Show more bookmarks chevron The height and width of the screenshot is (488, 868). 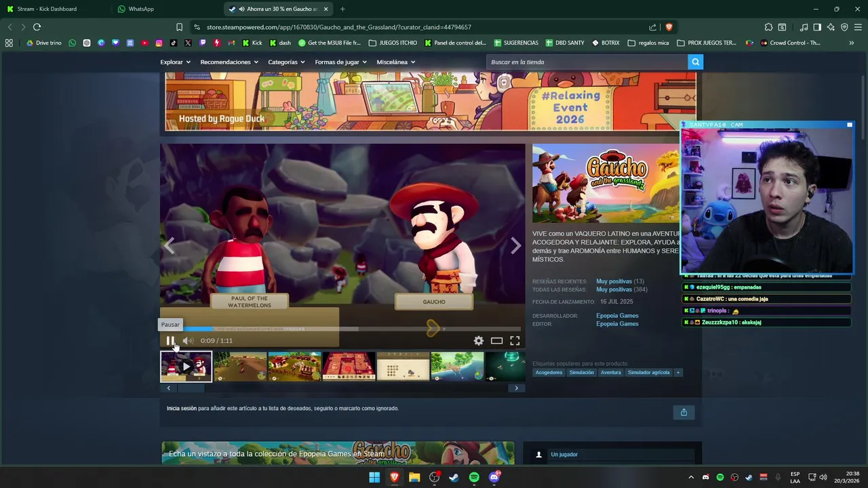click(x=851, y=43)
